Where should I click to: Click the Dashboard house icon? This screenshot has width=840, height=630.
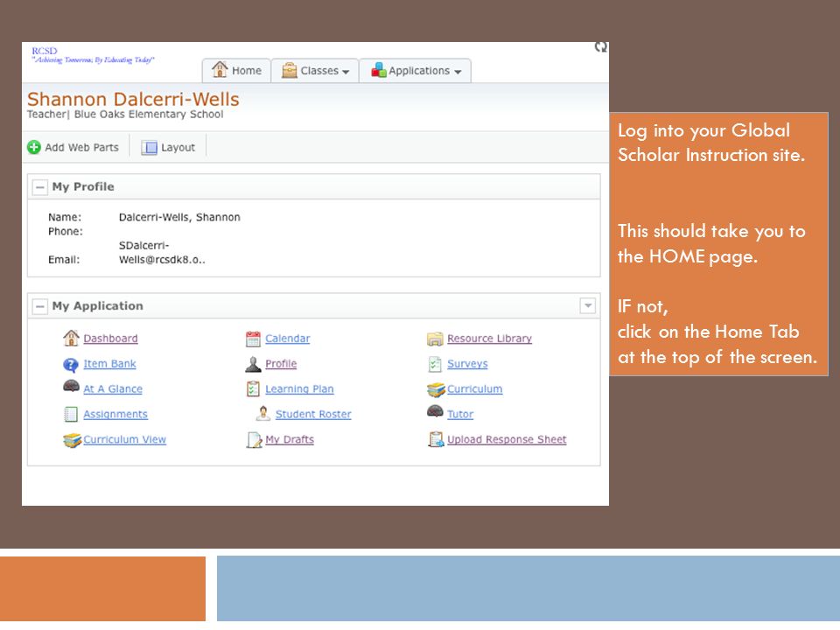click(71, 338)
